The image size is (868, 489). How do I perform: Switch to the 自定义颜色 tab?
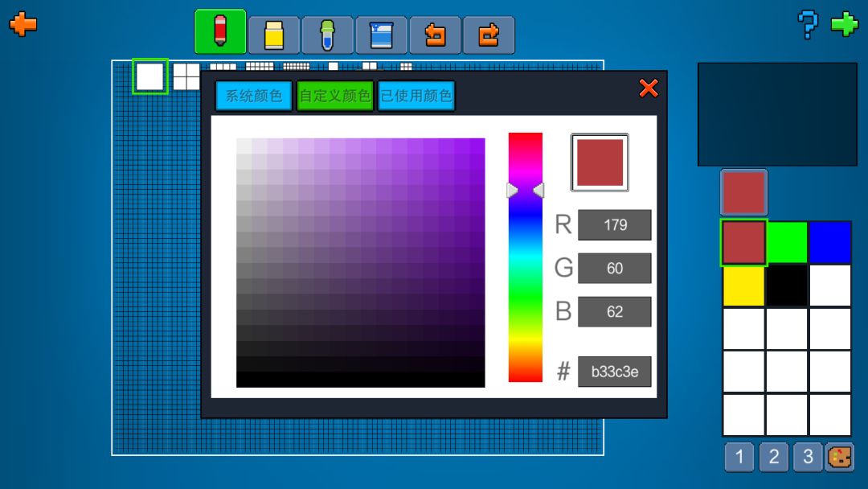335,97
